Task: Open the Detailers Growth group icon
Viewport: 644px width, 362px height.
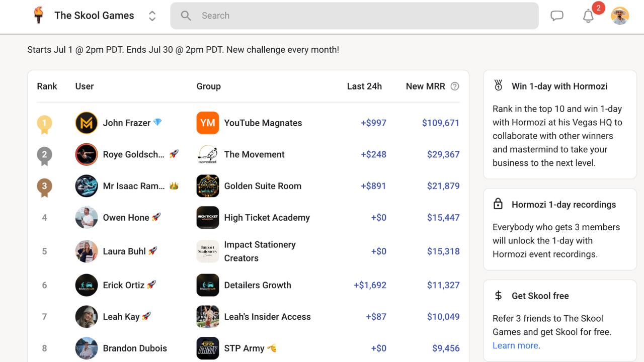Action: [x=208, y=285]
